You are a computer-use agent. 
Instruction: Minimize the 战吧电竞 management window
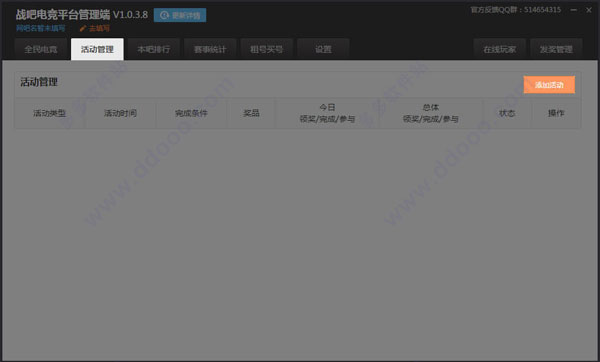(573, 10)
